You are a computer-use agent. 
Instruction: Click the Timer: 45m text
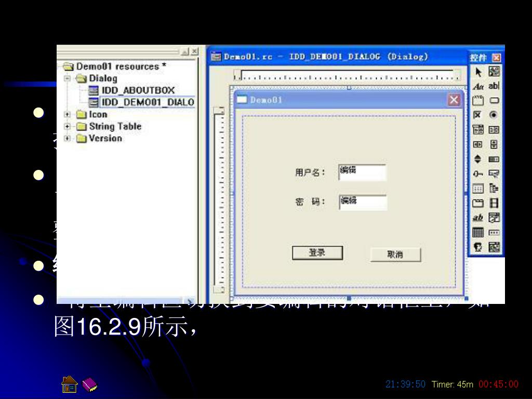pos(453,384)
